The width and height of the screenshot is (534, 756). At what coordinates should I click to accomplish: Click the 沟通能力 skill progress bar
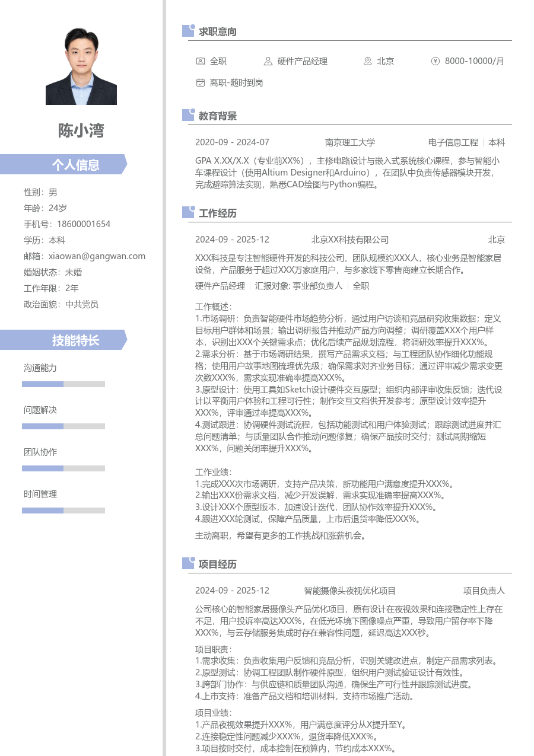pyautogui.click(x=63, y=384)
